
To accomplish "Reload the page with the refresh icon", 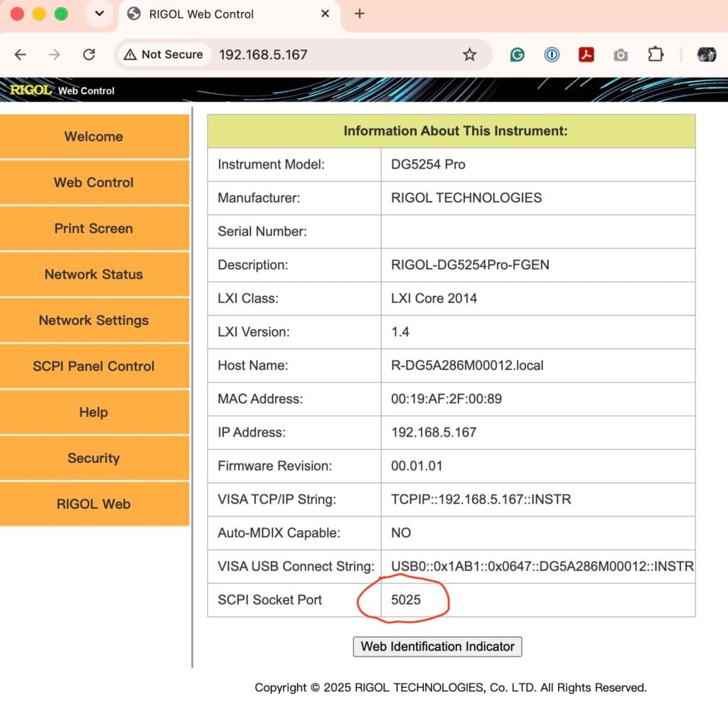I will click(x=89, y=55).
